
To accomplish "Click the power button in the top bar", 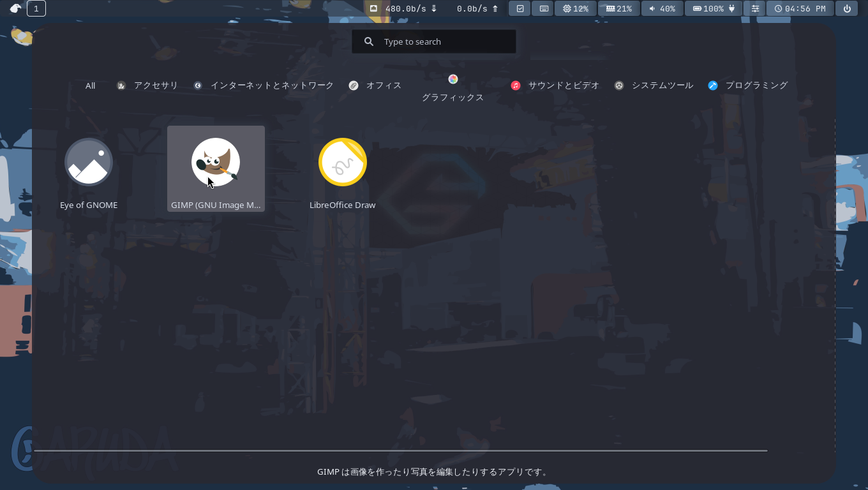I will pos(847,8).
